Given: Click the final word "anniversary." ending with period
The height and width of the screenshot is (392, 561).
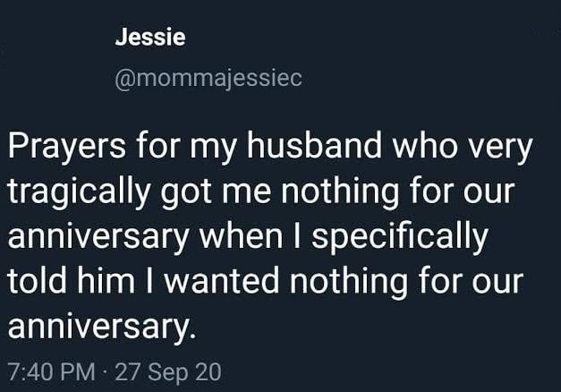Looking at the screenshot, I should point(102,326).
